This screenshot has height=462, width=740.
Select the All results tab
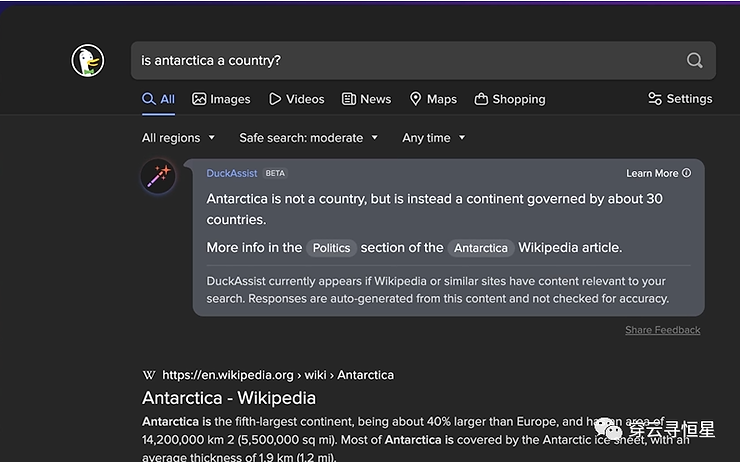tap(158, 99)
